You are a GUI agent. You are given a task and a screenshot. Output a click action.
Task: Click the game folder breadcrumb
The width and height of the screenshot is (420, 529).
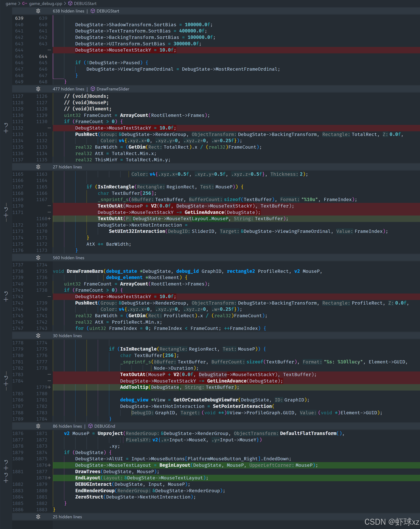(11, 3)
